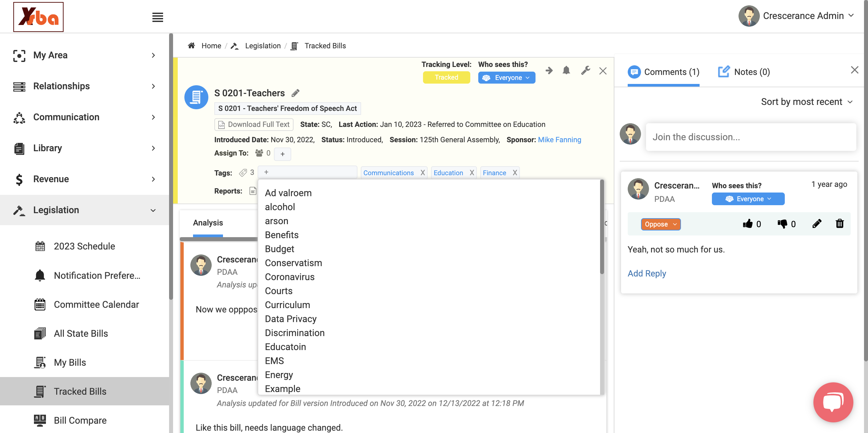868x433 pixels.
Task: Switch to Notes (0) tab
Action: 744,72
